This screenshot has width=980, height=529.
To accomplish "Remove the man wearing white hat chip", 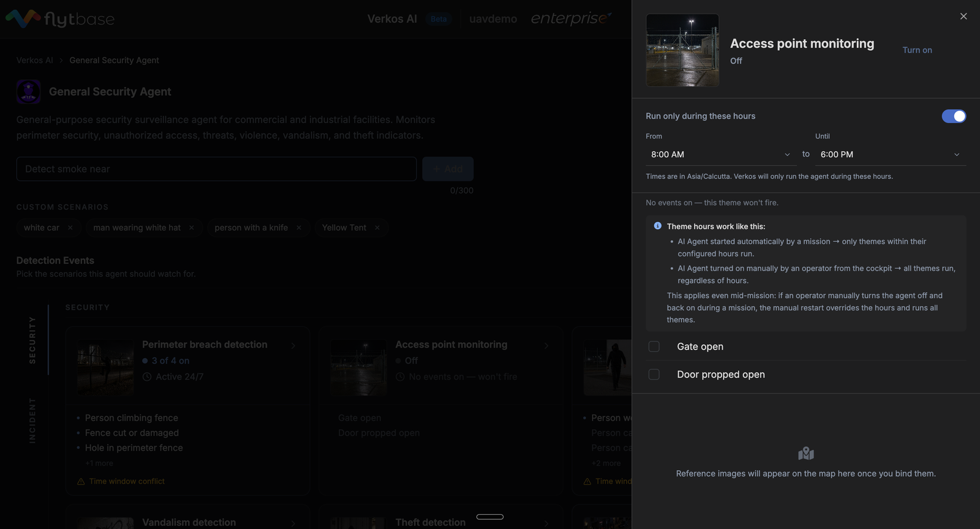I will click(x=191, y=228).
